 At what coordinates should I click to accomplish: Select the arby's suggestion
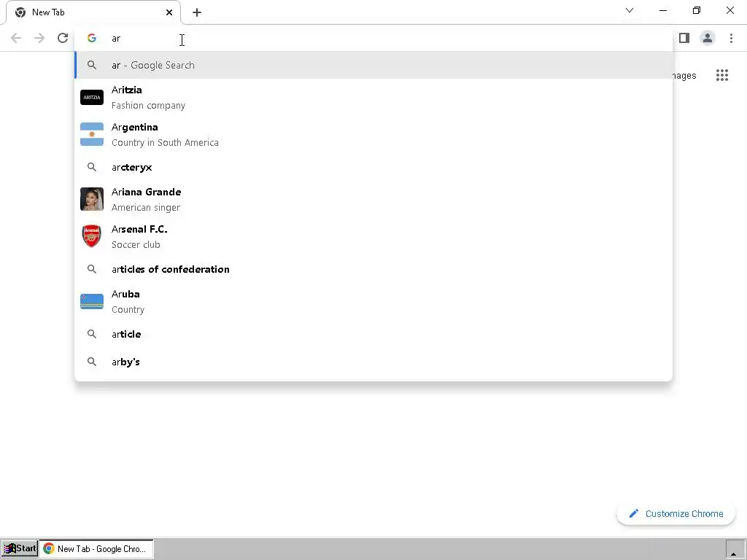[x=373, y=362]
